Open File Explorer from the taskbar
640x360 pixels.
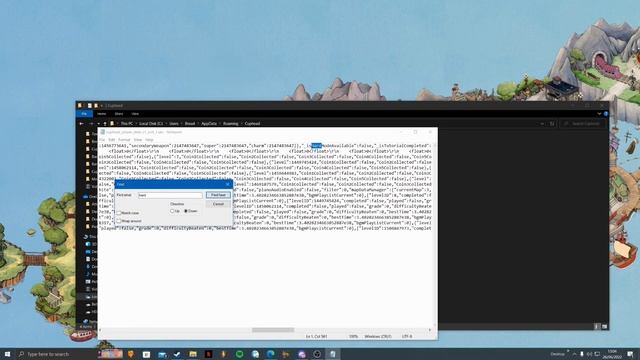click(x=193, y=354)
